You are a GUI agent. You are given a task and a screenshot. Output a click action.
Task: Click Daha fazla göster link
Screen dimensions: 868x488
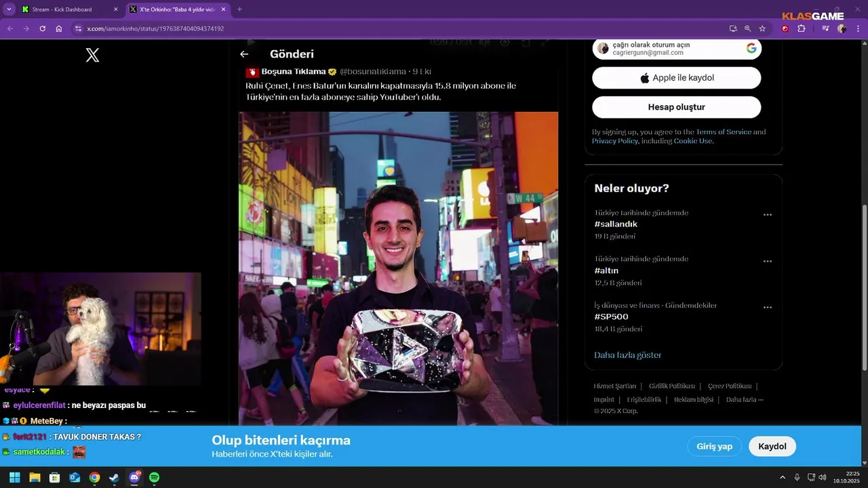pyautogui.click(x=627, y=355)
